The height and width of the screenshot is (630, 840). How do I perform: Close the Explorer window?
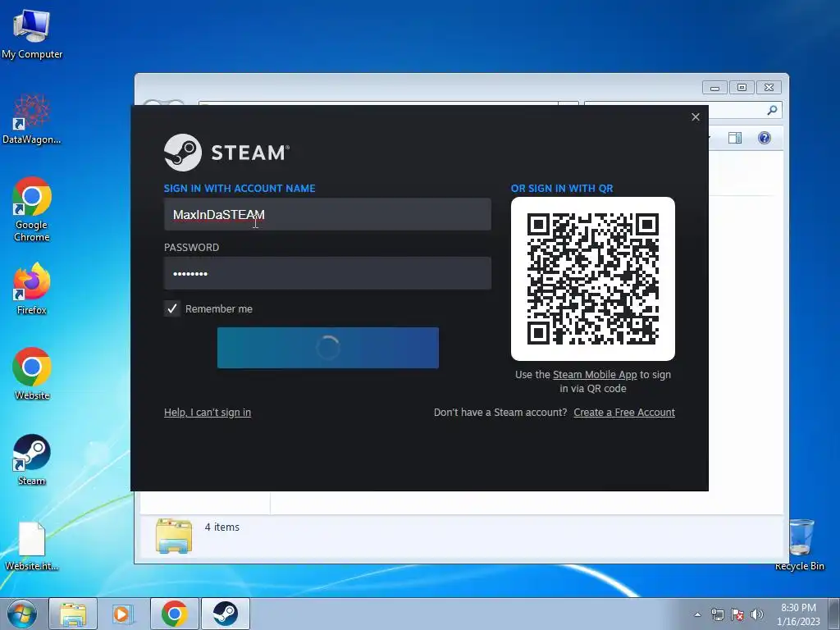tap(769, 87)
